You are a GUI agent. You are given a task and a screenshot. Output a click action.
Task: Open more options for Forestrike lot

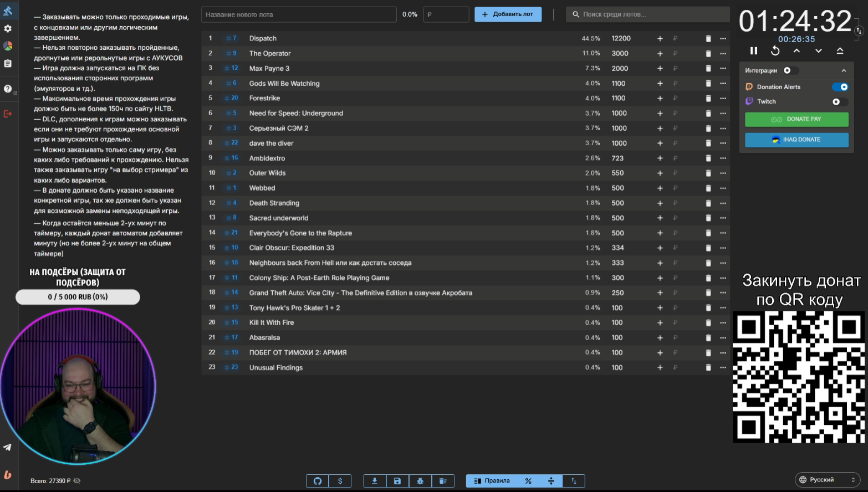723,99
